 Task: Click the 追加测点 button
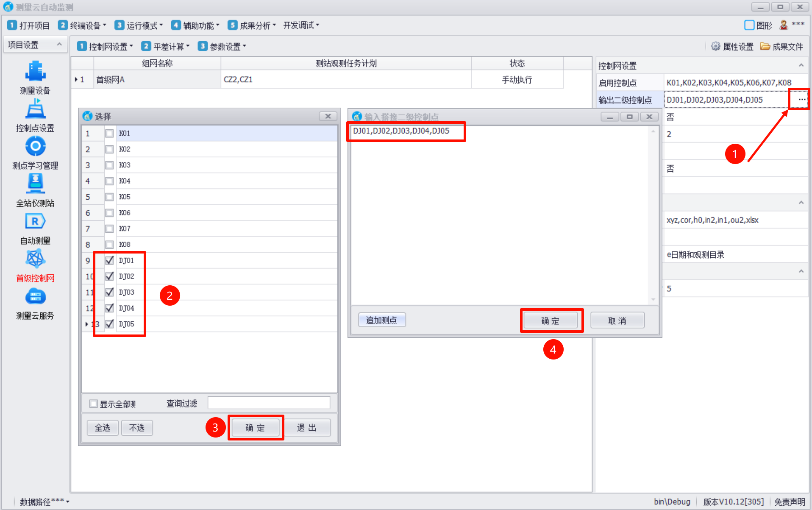click(x=381, y=320)
